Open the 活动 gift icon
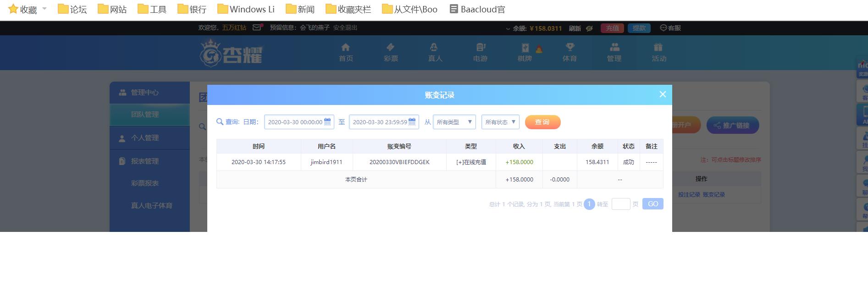Viewport: 868px width, 297px height. click(658, 47)
